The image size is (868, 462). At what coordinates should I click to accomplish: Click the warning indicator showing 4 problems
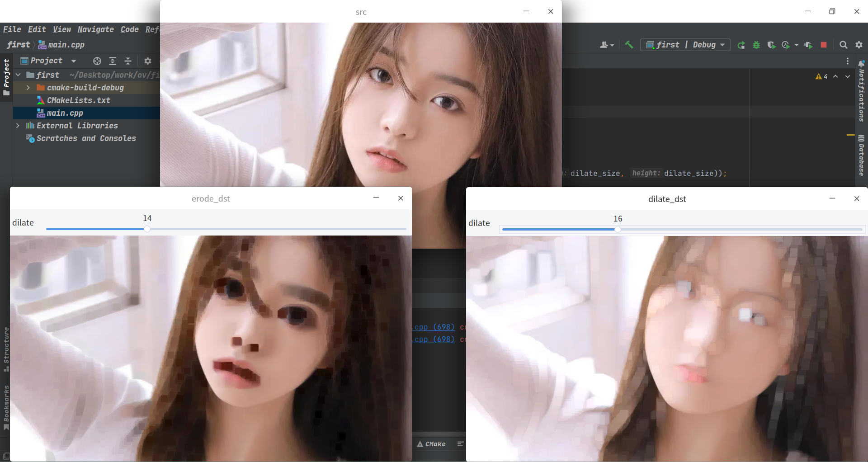(821, 76)
